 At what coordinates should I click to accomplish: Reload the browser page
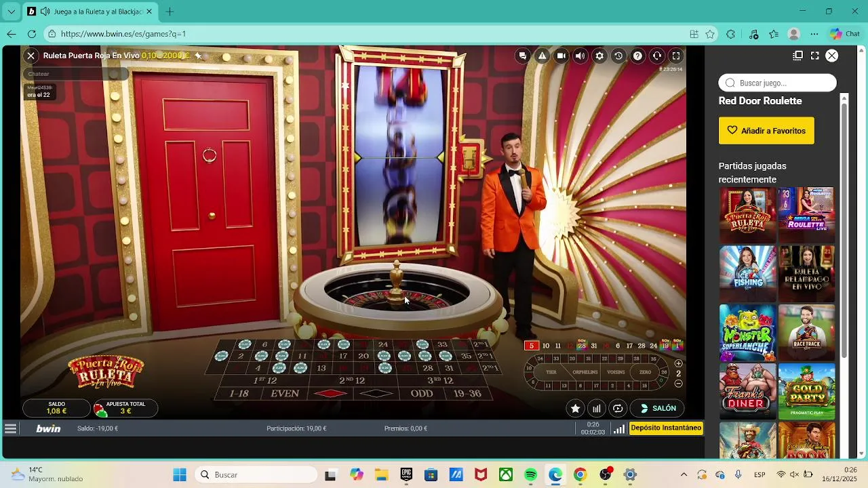click(32, 34)
